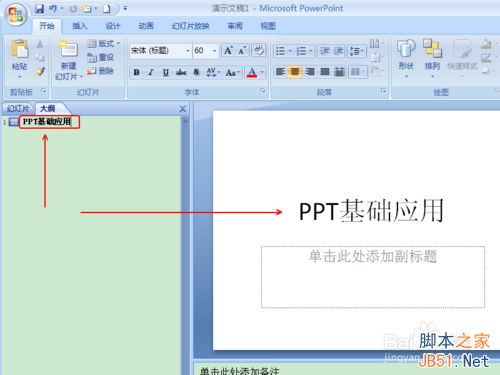Screen dimensions: 500x375
Task: Click slide 1 icon in outline
Action: point(14,122)
